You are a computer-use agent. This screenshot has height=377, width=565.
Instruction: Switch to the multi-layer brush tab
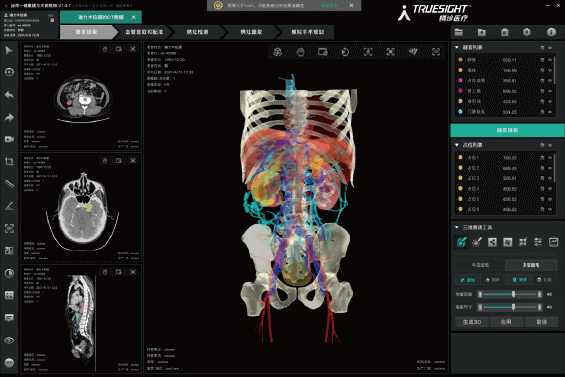[x=531, y=265]
